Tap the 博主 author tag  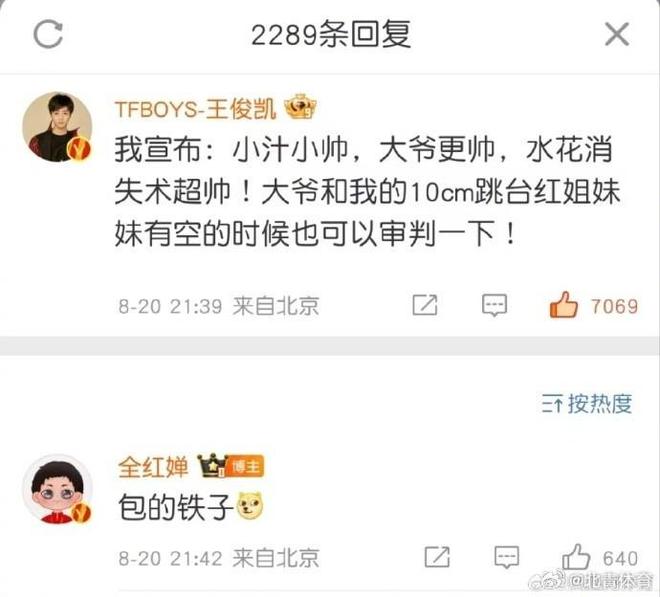[x=245, y=466]
